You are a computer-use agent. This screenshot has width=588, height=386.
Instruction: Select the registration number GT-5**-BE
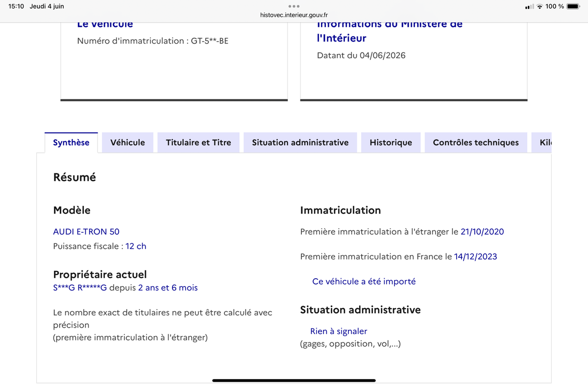210,41
